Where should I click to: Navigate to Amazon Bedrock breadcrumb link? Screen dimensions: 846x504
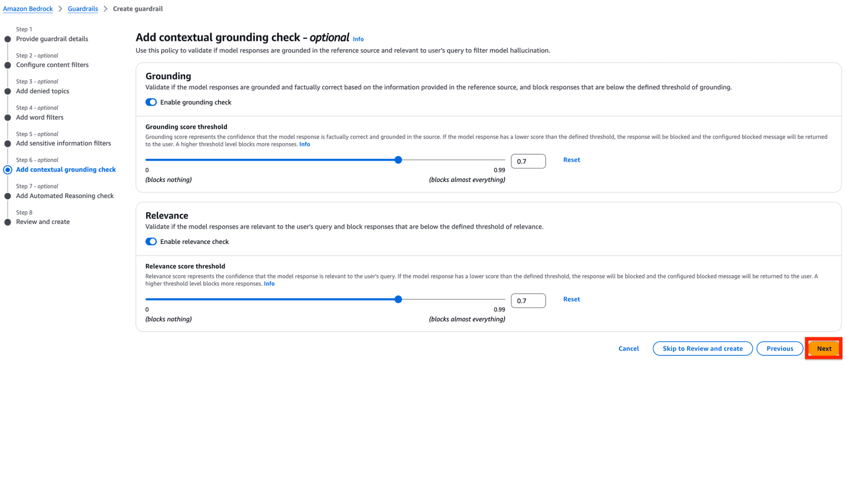coord(28,8)
